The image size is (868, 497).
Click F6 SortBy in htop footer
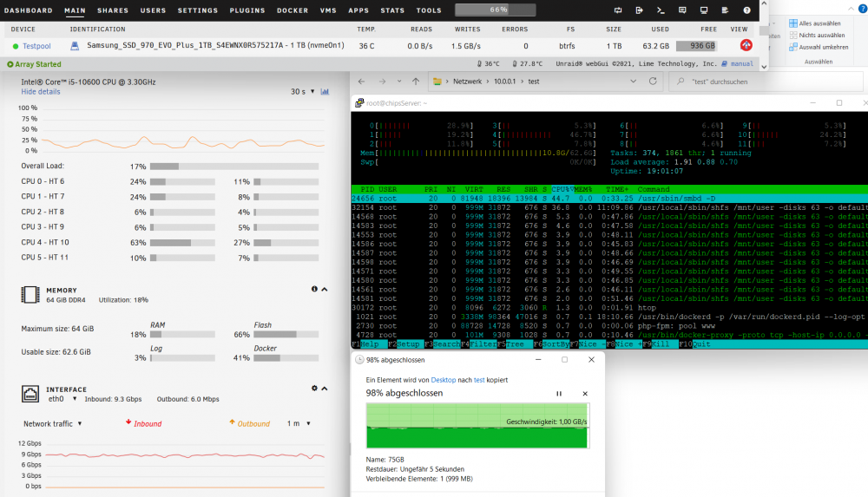(550, 344)
